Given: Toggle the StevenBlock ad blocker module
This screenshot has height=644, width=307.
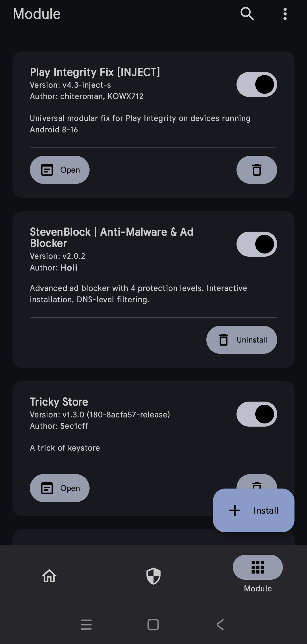Looking at the screenshot, I should pos(257,244).
